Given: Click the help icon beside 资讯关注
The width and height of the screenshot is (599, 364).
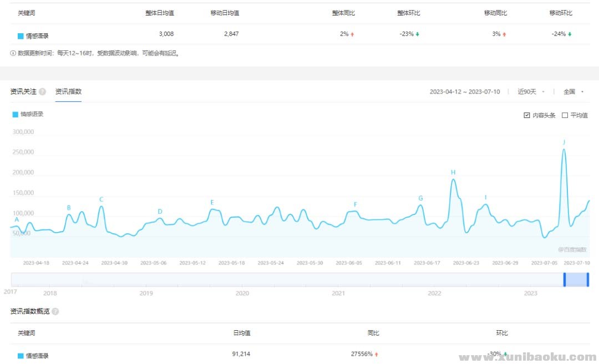Looking at the screenshot, I should [43, 92].
